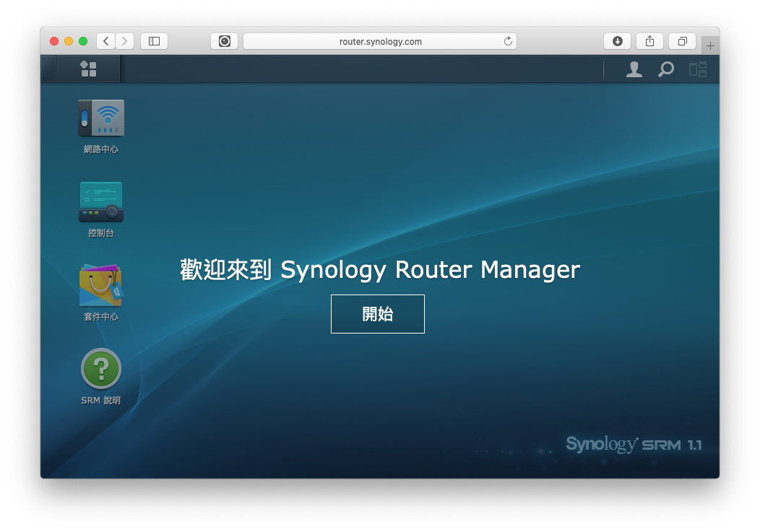Add a new tab with the plus button
Image resolution: width=760 pixels, height=532 pixels.
point(710,45)
